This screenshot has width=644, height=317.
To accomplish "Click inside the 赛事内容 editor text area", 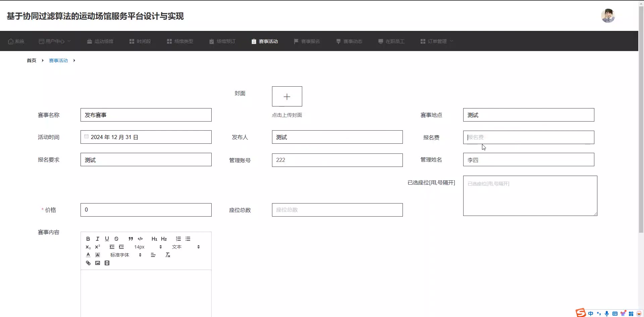I will pos(146,293).
